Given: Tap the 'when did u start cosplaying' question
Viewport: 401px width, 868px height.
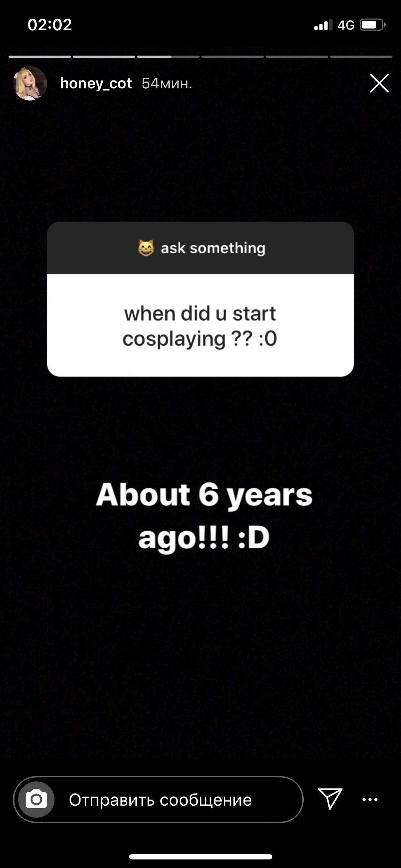Looking at the screenshot, I should tap(200, 326).
